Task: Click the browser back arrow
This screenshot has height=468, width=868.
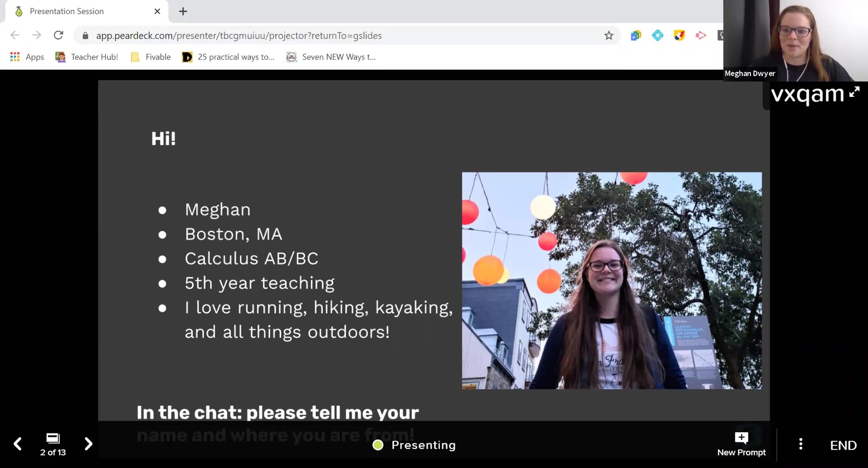Action: 15,35
